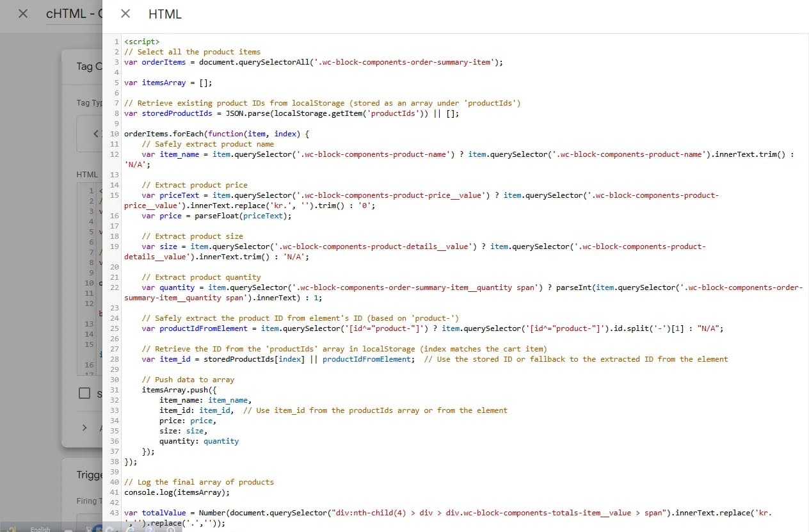
Task: Expand the collapsed section chevron under the checkbox
Action: coord(84,427)
